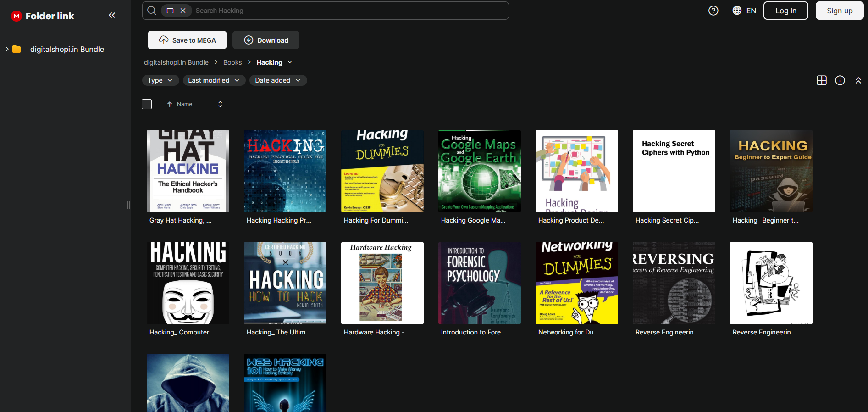Viewport: 868px width, 412px height.
Task: Remove the folder filter chip in search
Action: (x=183, y=11)
